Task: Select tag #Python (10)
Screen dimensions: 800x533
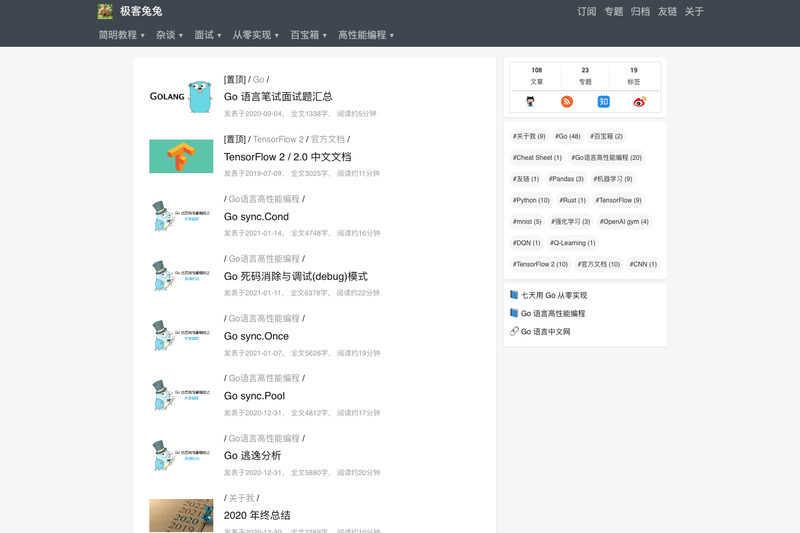Action: click(x=531, y=200)
